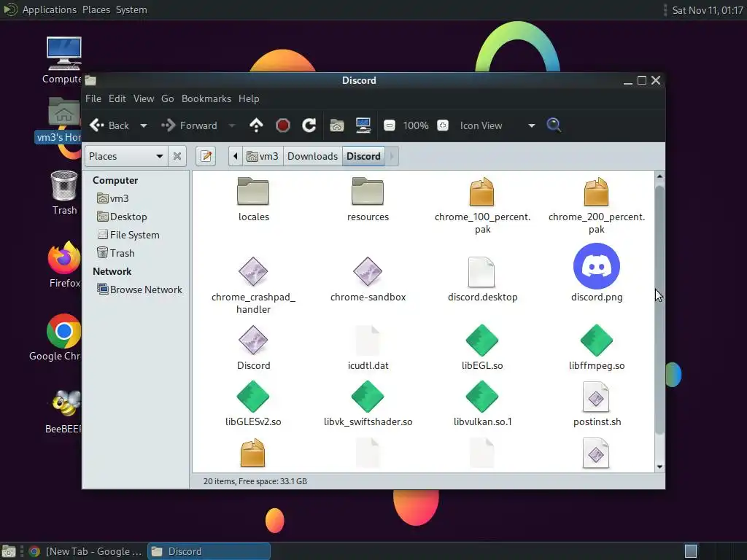
Task: Click the Search magnifier icon
Action: click(554, 125)
